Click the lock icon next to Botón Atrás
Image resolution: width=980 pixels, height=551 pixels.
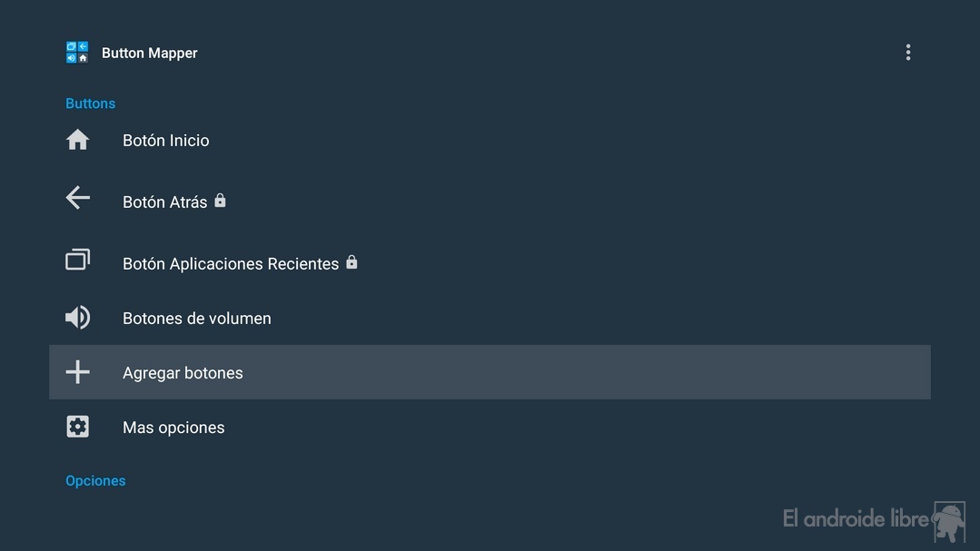[x=220, y=200]
